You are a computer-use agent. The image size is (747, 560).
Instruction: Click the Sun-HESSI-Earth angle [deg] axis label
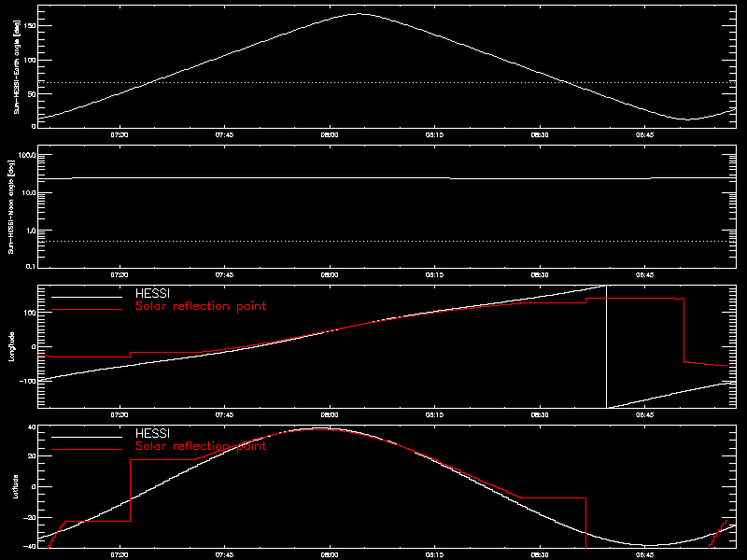pyautogui.click(x=17, y=67)
